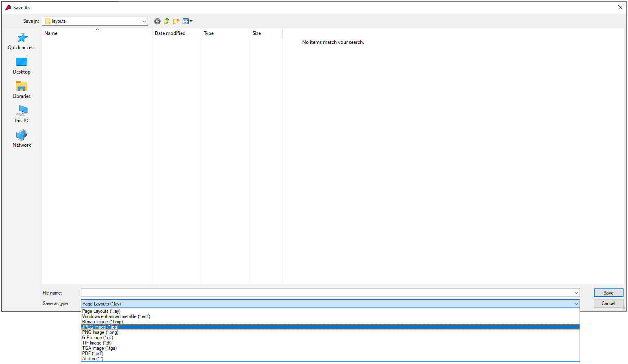
Task: Go back to last folder visited
Action: point(157,21)
